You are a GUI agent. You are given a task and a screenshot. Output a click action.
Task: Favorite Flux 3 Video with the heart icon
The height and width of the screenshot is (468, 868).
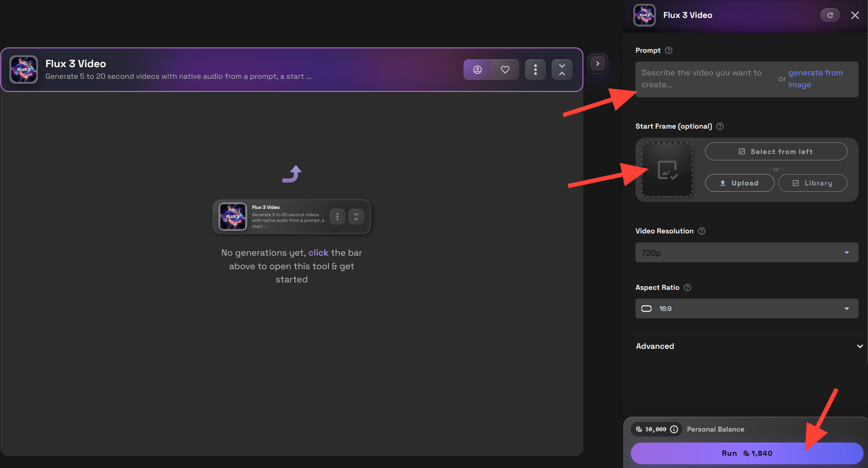click(505, 69)
